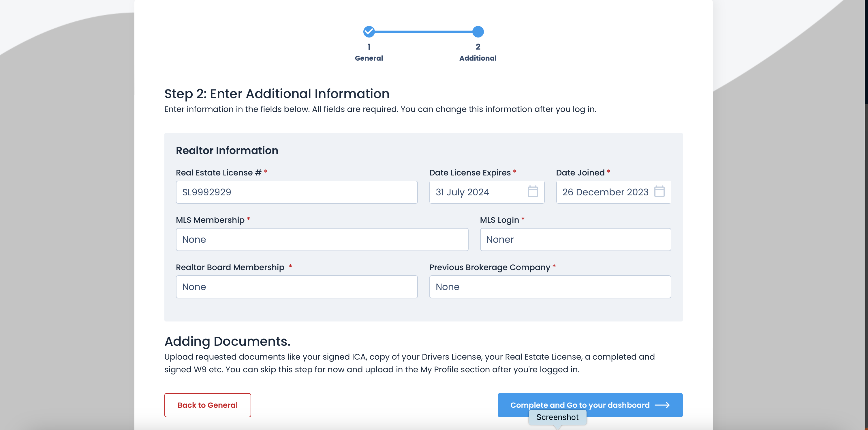Click the 'Real Estate License #' label
Viewport: 868px width, 430px height.
tap(219, 173)
